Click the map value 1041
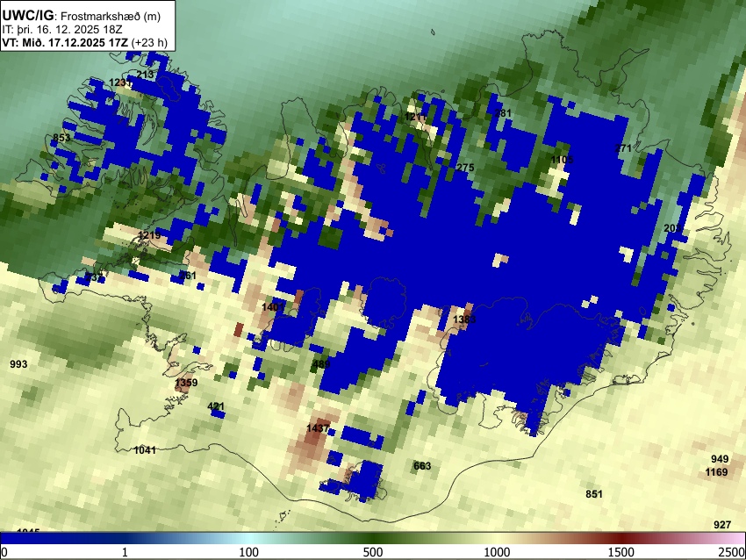 (145, 449)
